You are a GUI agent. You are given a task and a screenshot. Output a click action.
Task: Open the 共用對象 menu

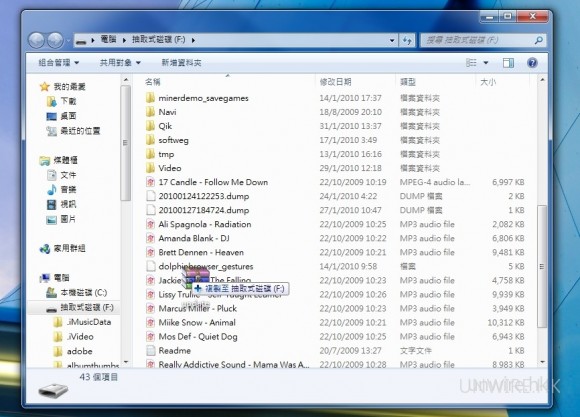point(120,63)
